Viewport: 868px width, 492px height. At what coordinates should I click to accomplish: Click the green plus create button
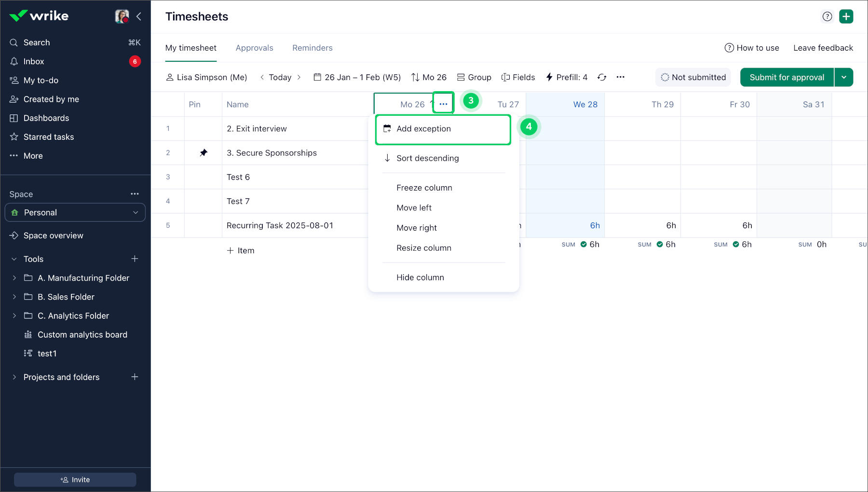[x=846, y=16]
